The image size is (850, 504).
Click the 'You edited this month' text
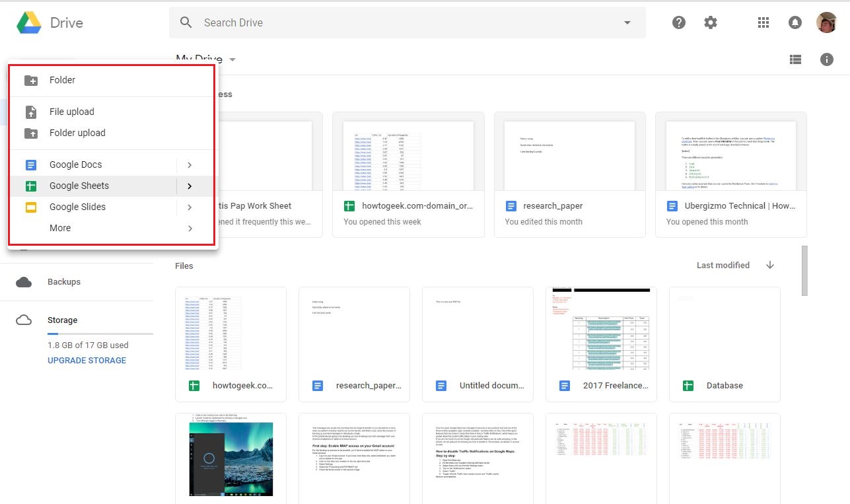coord(544,222)
